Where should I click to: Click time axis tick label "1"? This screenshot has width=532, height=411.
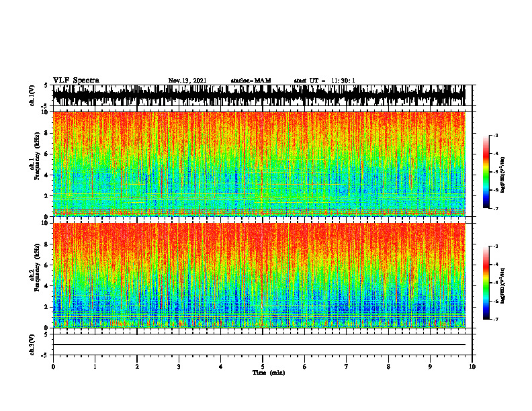click(x=95, y=367)
